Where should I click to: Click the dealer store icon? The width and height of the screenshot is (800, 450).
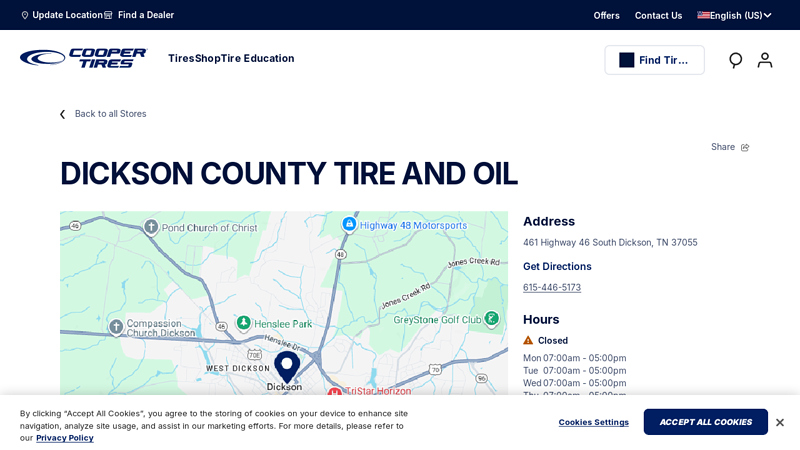tap(108, 15)
